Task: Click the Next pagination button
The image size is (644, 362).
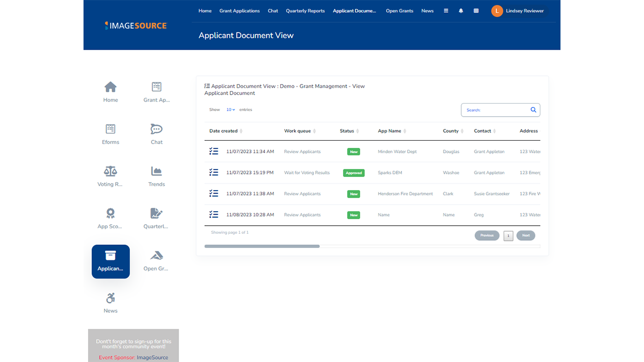Action: [x=526, y=235]
